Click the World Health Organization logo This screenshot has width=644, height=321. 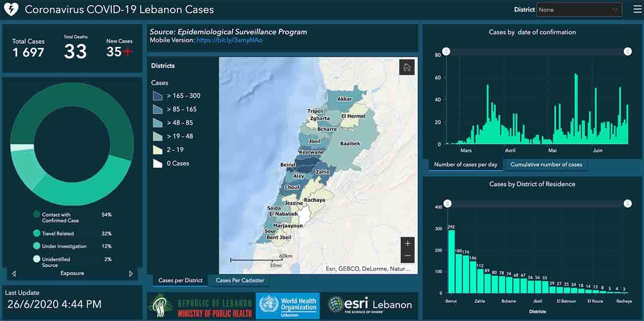[288, 305]
